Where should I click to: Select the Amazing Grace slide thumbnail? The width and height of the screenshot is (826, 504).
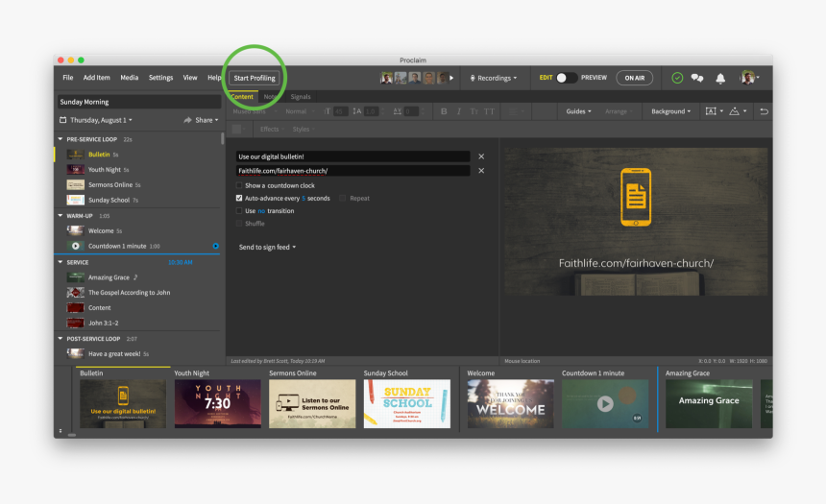[709, 403]
